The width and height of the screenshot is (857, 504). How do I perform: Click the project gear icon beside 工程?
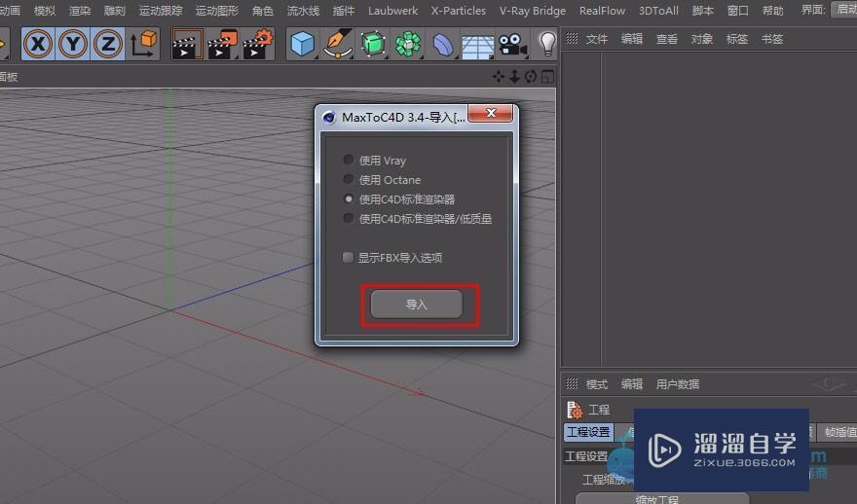tap(575, 410)
